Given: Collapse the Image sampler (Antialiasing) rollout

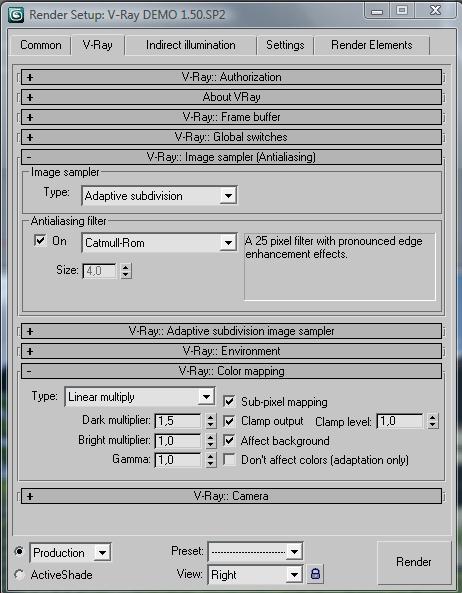Looking at the screenshot, I should (x=231, y=157).
